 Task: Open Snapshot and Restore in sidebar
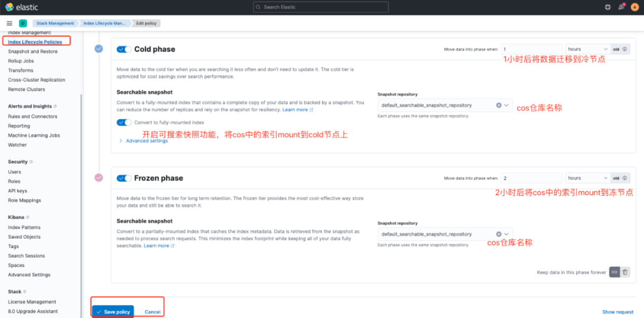pos(33,51)
